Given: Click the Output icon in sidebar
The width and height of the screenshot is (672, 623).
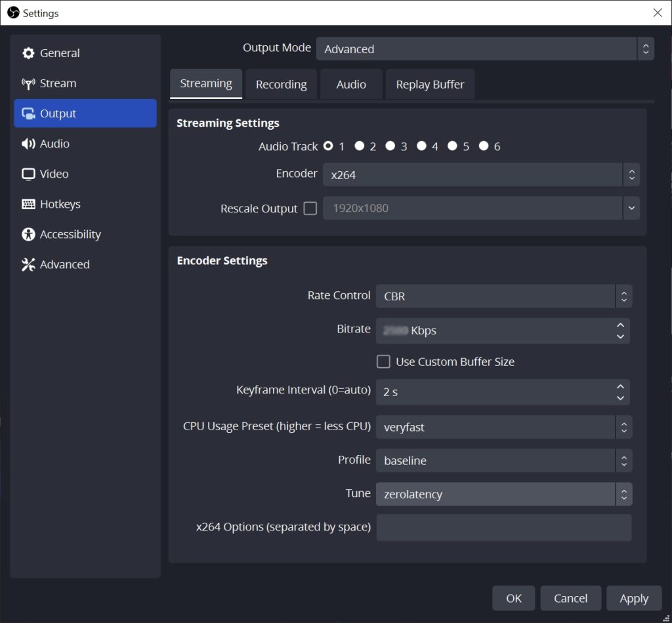Looking at the screenshot, I should click(x=28, y=113).
